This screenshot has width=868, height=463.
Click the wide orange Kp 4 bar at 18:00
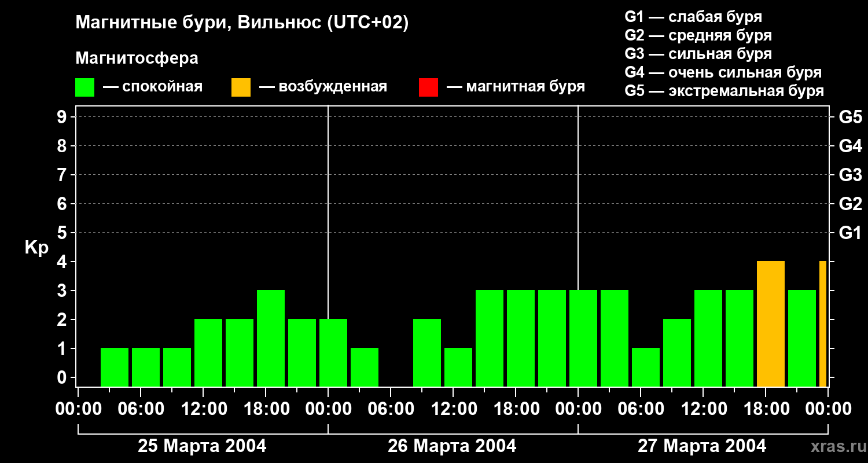click(771, 324)
